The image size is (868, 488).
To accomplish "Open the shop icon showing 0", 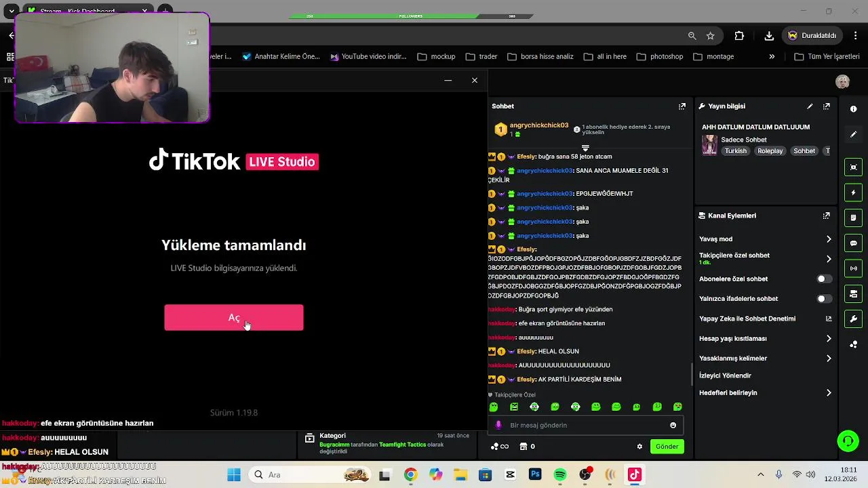I will point(527,447).
